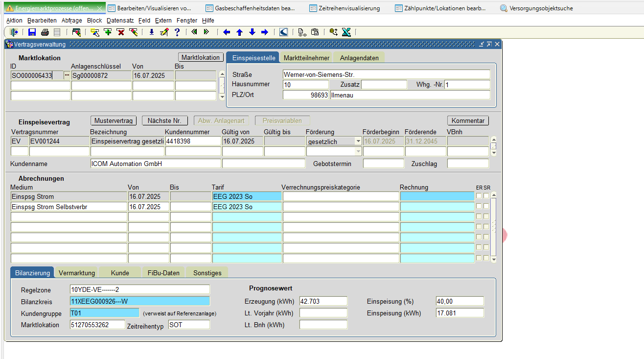Click the printer icon in the toolbar
This screenshot has height=359, width=644.
point(45,32)
